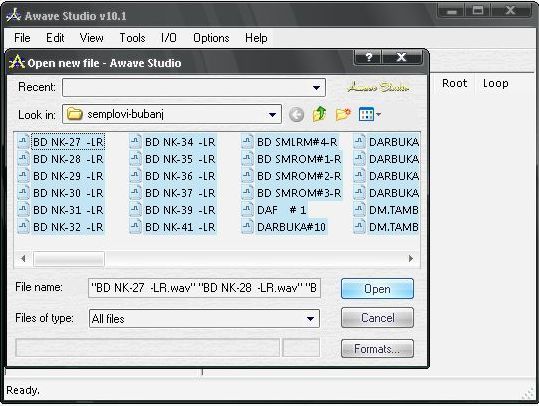
Task: Create a new folder icon
Action: click(343, 114)
